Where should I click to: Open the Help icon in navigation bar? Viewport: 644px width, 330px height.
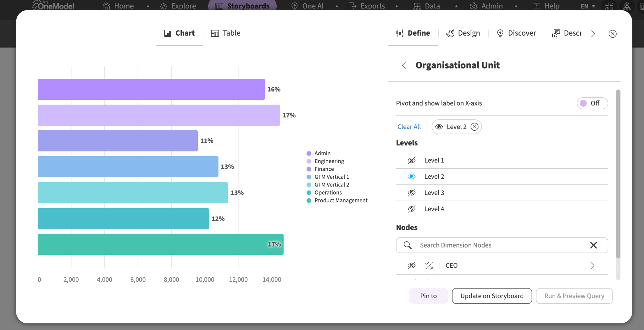point(536,6)
